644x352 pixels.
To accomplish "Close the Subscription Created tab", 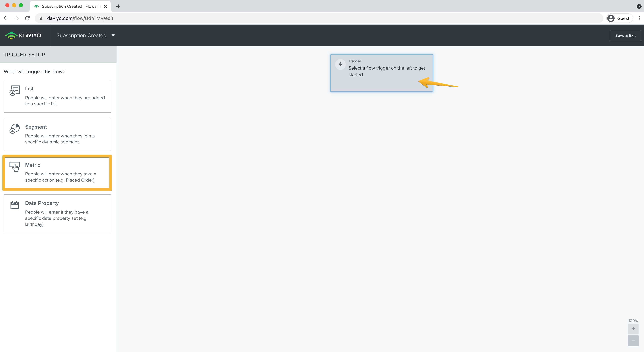I will (105, 6).
